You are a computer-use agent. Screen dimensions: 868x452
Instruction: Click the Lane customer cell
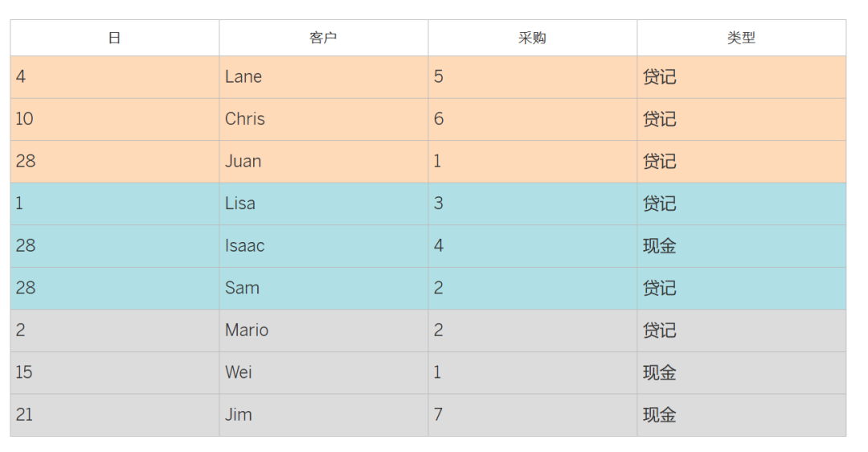point(244,77)
